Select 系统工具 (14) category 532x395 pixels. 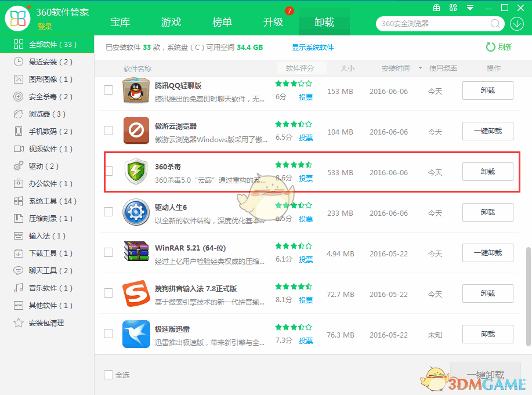47,201
